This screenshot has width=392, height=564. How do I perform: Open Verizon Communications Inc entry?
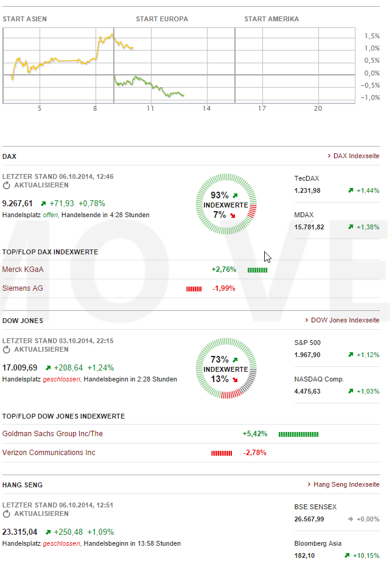click(49, 452)
